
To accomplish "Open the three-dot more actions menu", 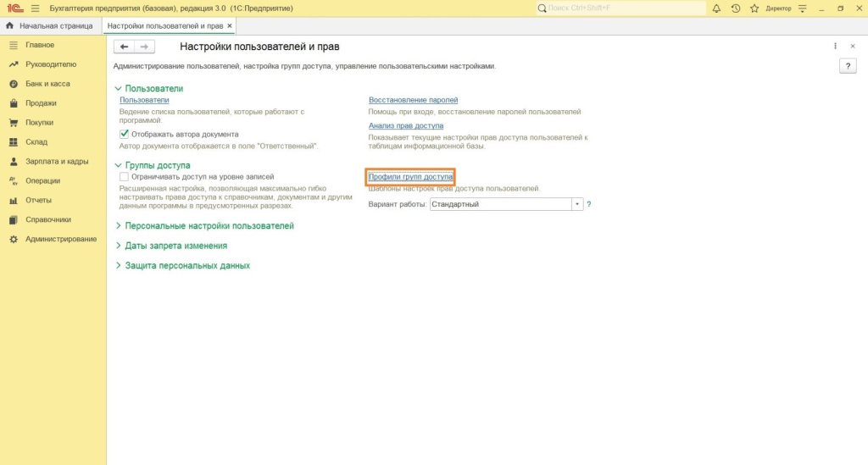I will pos(835,47).
